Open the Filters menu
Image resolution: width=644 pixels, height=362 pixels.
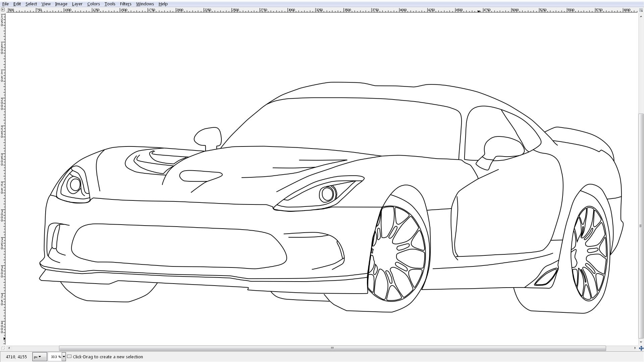[x=125, y=4]
